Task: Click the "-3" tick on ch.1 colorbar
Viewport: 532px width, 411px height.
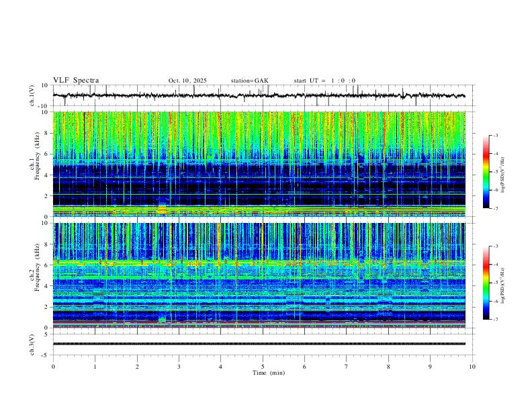Action: (495, 136)
